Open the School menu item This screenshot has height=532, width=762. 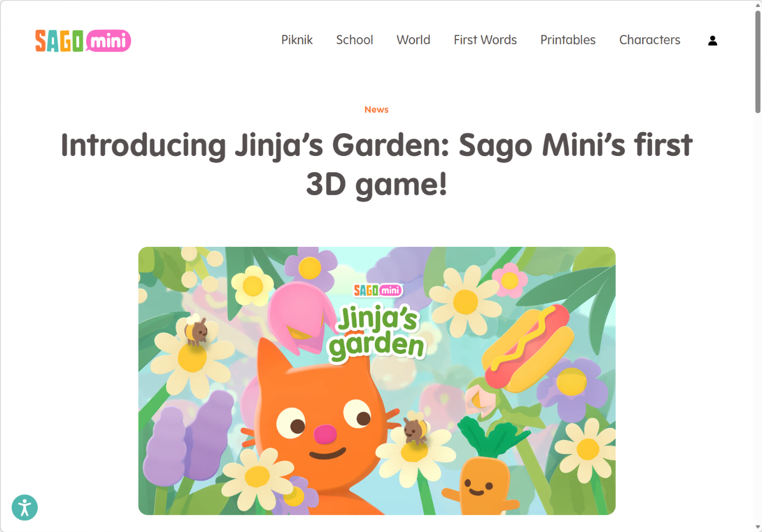355,40
